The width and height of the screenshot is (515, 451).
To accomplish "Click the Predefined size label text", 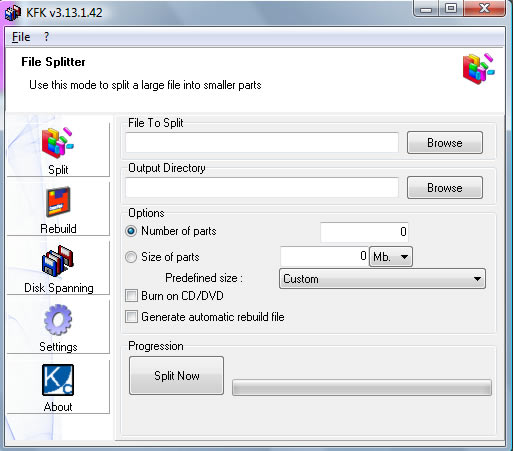I will tap(204, 278).
